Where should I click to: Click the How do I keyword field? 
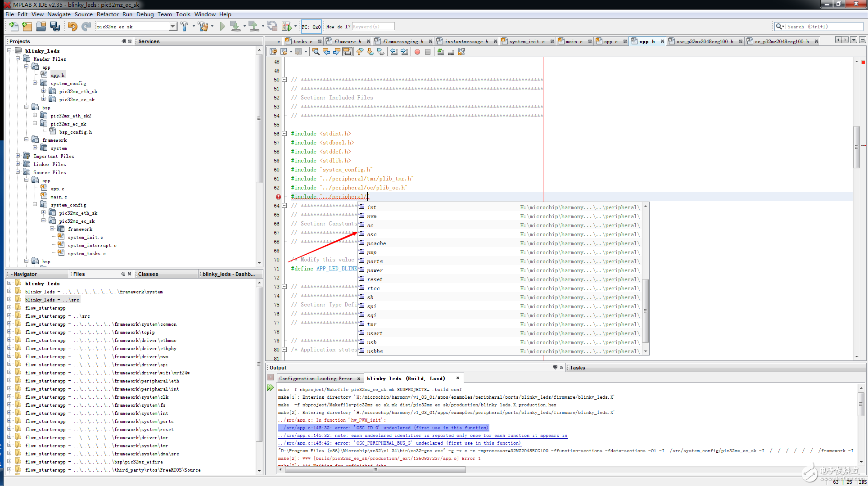[x=373, y=27]
